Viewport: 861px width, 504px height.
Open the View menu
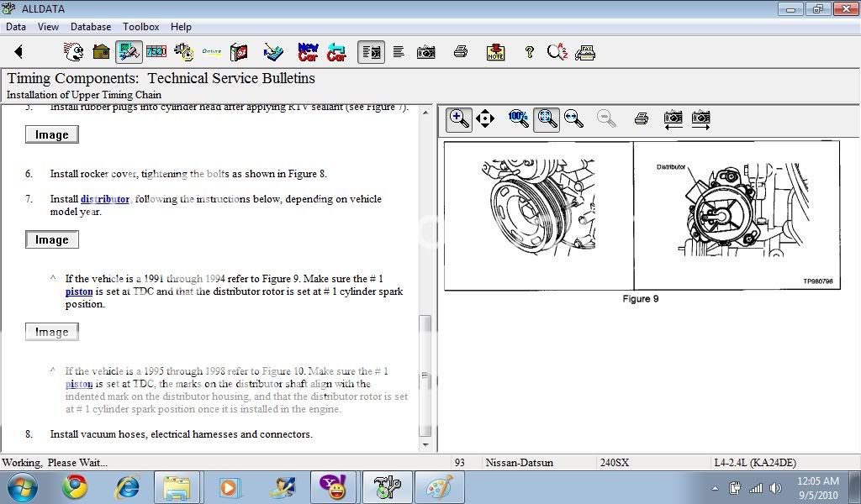coord(48,27)
